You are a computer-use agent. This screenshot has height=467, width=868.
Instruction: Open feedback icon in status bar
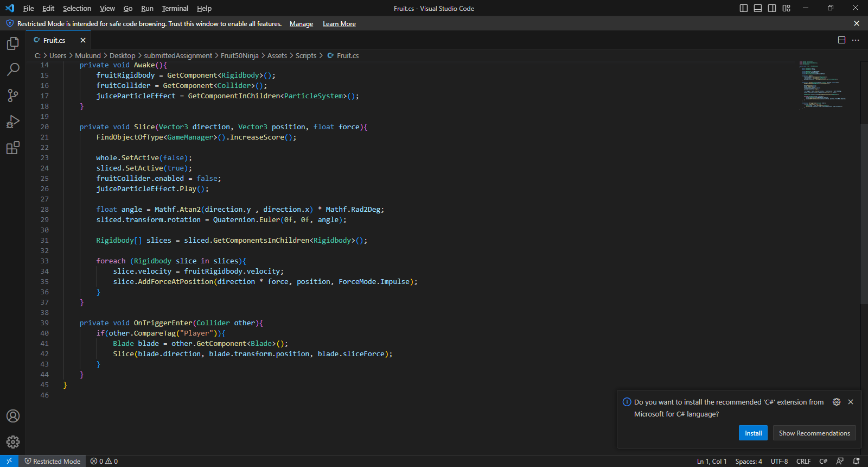(x=840, y=461)
